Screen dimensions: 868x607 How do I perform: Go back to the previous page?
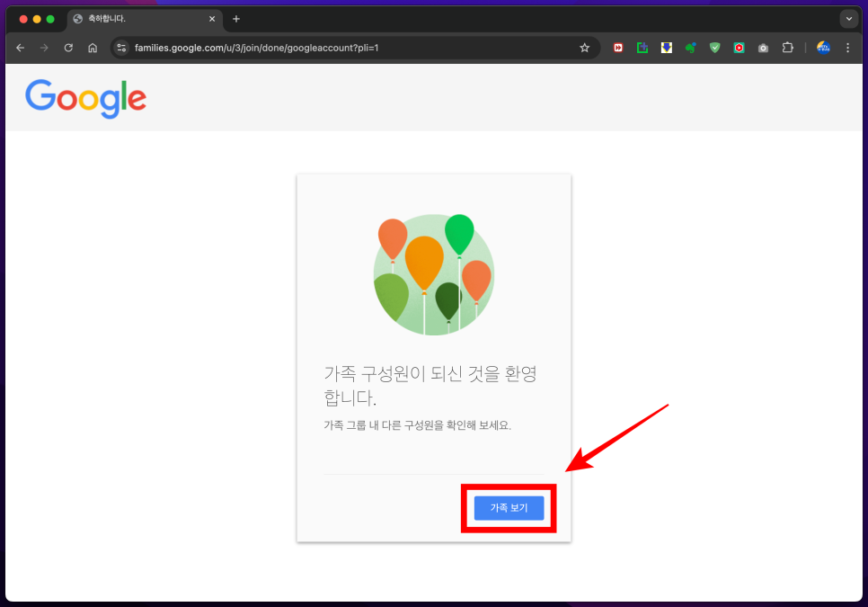coord(21,49)
